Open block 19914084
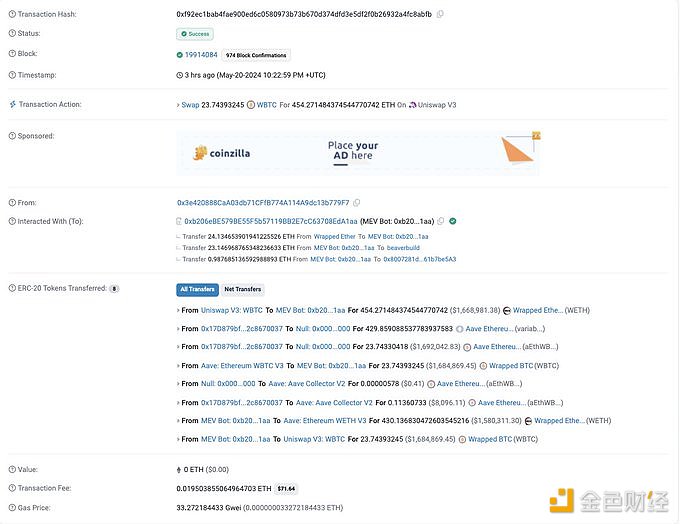Viewport: 680px width, 524px height. click(x=200, y=55)
